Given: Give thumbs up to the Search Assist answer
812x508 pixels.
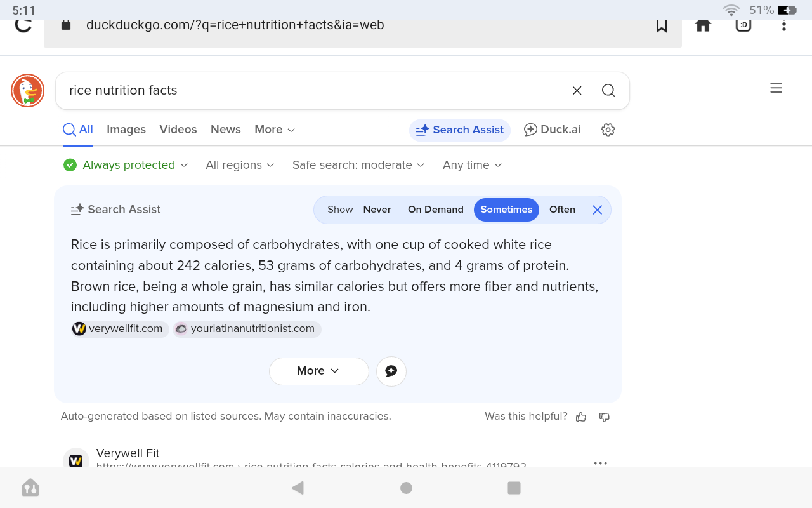Looking at the screenshot, I should [581, 417].
